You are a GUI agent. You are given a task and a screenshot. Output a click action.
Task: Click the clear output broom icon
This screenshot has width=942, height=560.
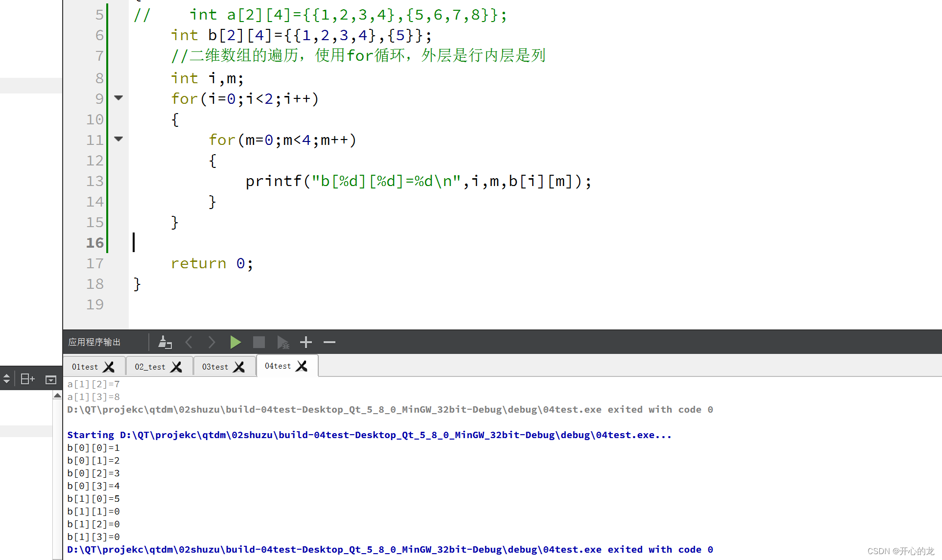click(165, 342)
